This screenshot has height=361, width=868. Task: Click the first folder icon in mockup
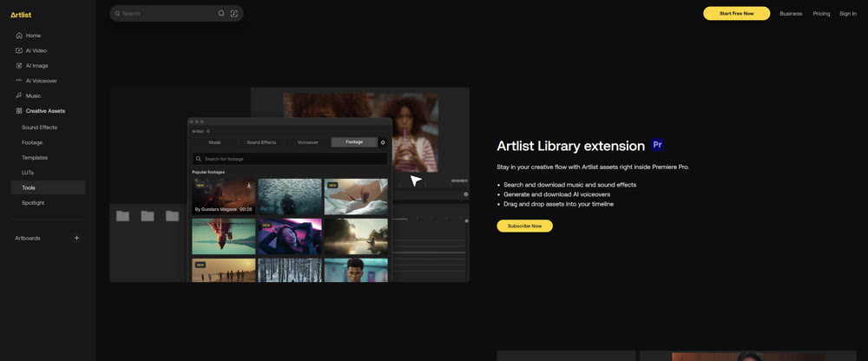pos(122,216)
